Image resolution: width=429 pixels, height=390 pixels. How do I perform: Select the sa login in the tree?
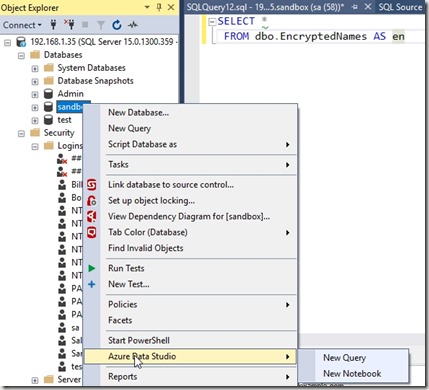(x=75, y=328)
